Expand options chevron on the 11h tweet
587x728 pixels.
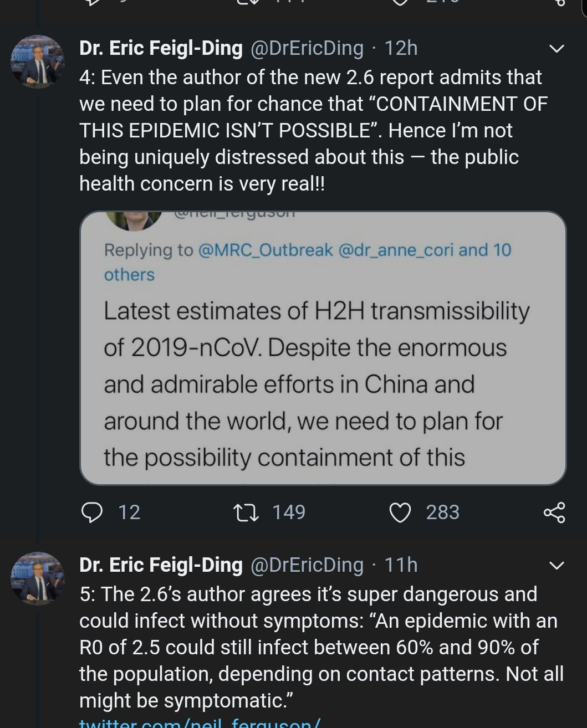[556, 566]
